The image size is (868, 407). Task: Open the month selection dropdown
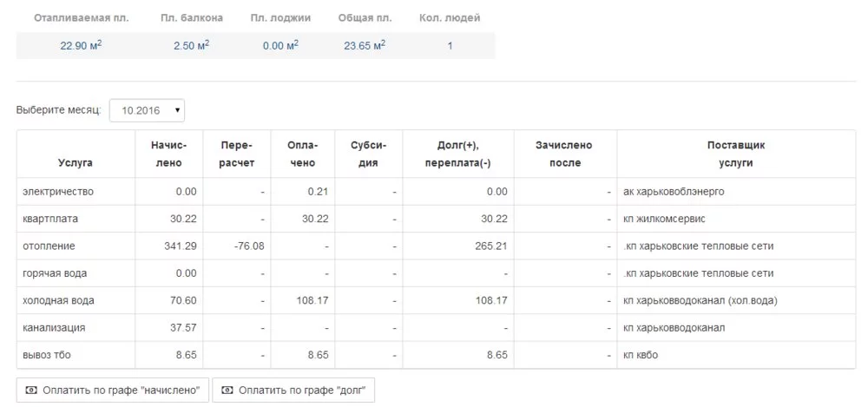(x=147, y=110)
